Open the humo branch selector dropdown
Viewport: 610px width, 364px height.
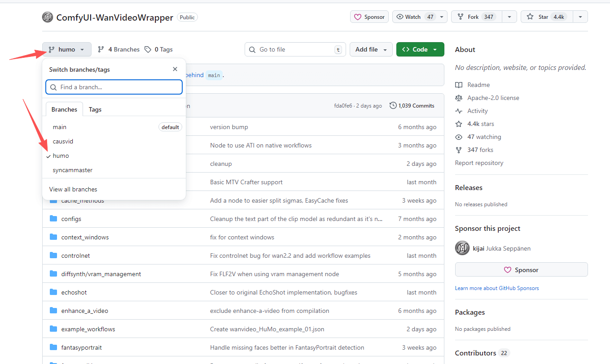pyautogui.click(x=67, y=49)
